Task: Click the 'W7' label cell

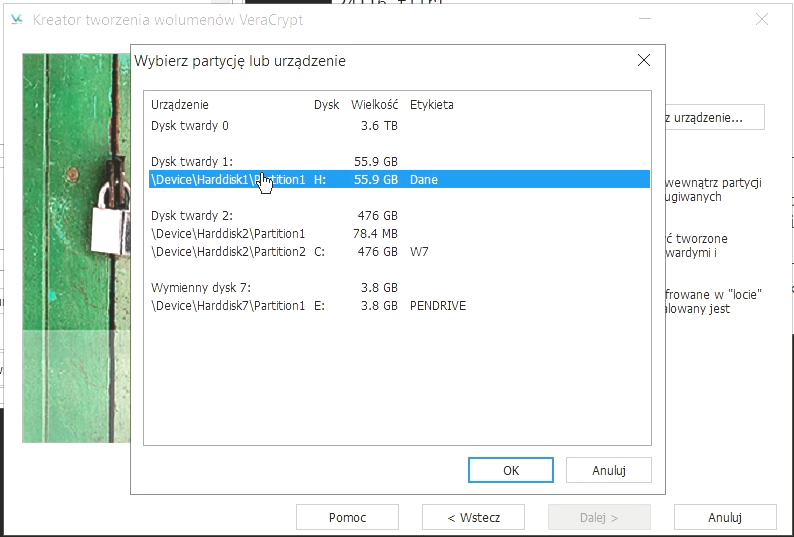Action: 419,252
